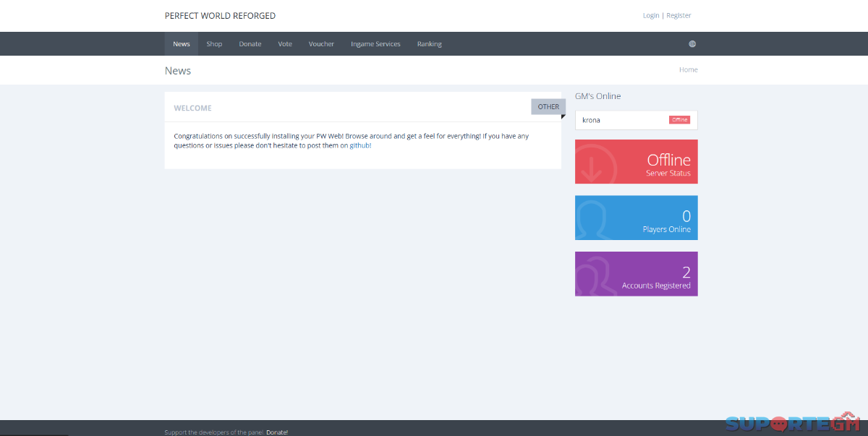868x436 pixels.
Task: Follow the Home breadcrumb link
Action: pos(689,69)
